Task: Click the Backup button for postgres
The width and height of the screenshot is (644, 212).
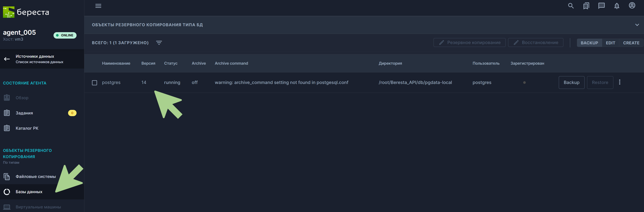Action: (571, 82)
